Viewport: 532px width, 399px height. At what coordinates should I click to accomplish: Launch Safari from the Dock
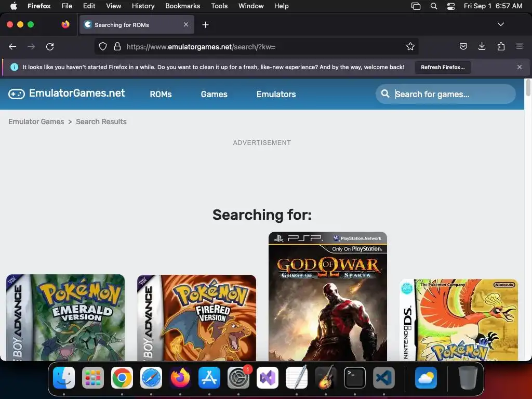pos(151,378)
